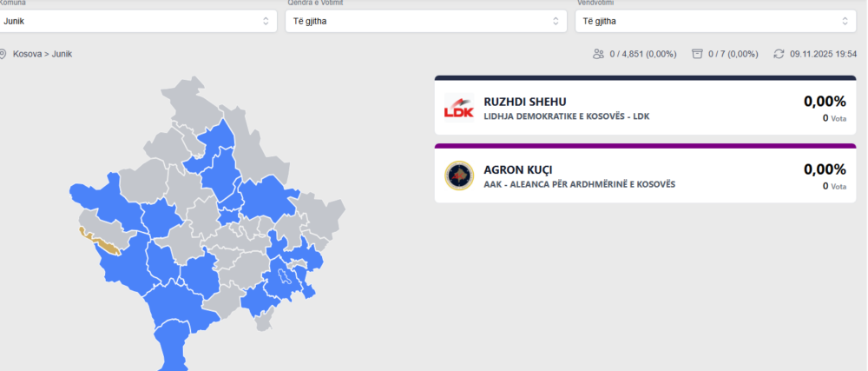Click the purple AAK color bar
Screen dimensions: 868x371
coord(645,146)
